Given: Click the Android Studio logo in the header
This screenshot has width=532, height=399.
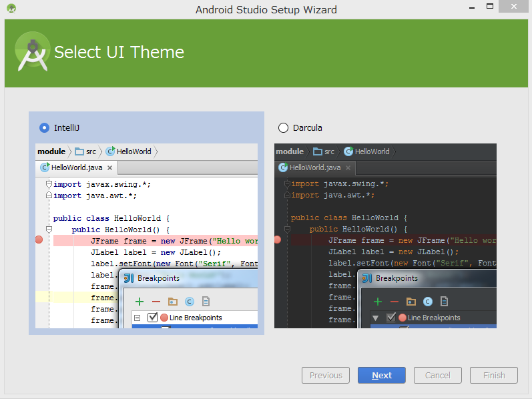Looking at the screenshot, I should click(x=33, y=51).
